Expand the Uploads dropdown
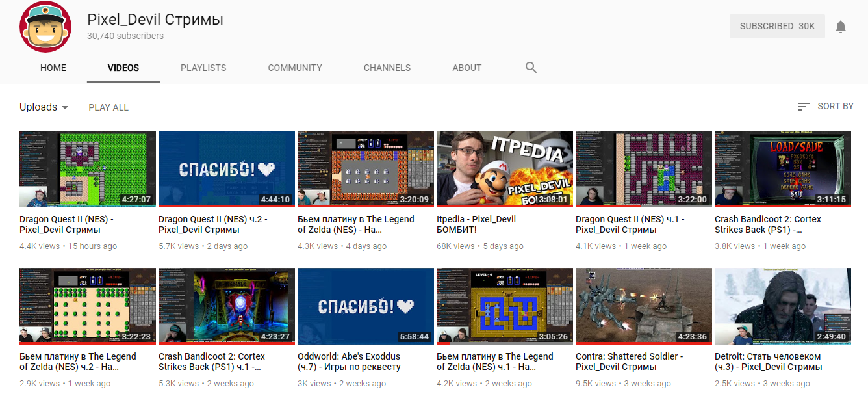 pos(44,107)
